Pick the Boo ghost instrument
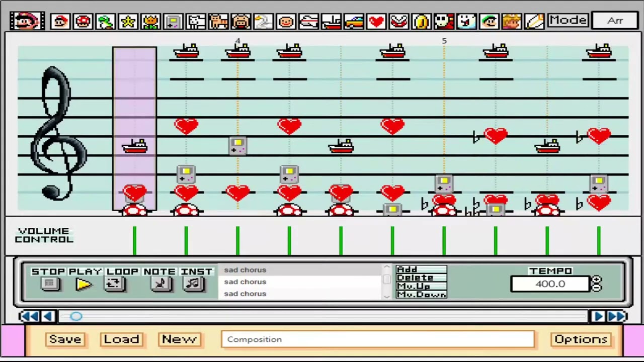This screenshot has height=362, width=644. 466,21
